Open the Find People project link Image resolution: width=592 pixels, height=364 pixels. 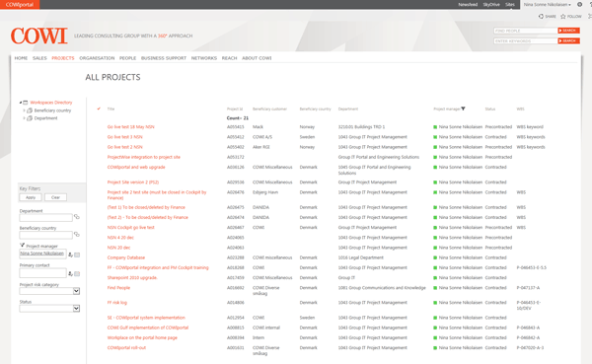click(118, 288)
